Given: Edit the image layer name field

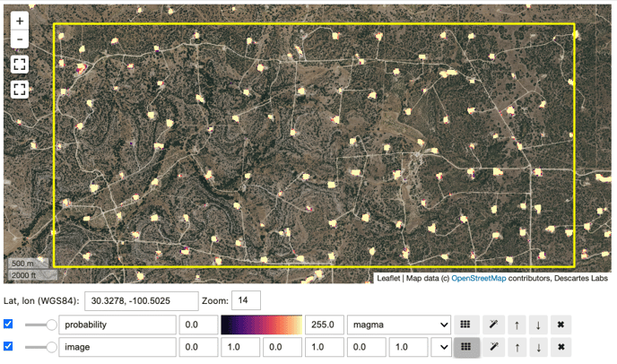Looking at the screenshot, I should point(117,347).
